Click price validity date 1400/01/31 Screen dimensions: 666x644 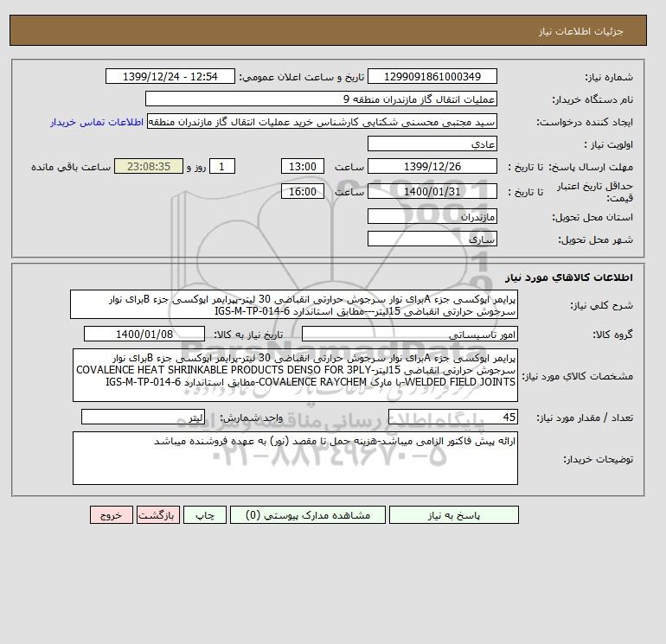432,191
